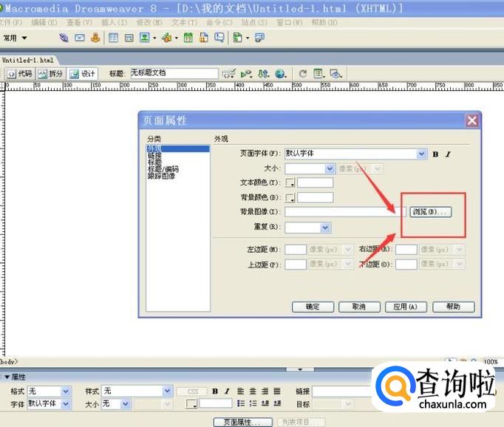Open the 编辑(E) menu
The height and width of the screenshot is (427, 504).
[44, 22]
